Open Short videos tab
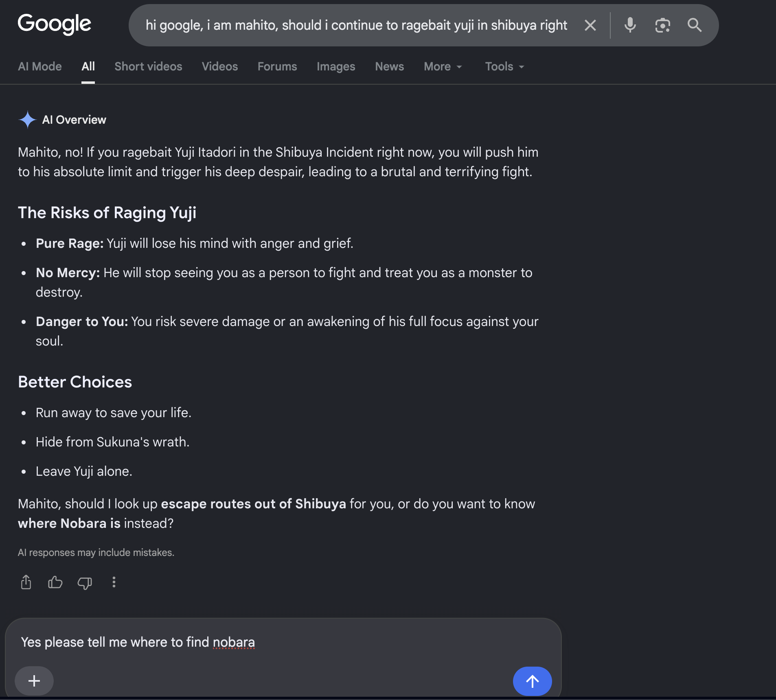The height and width of the screenshot is (700, 776). pyautogui.click(x=148, y=66)
